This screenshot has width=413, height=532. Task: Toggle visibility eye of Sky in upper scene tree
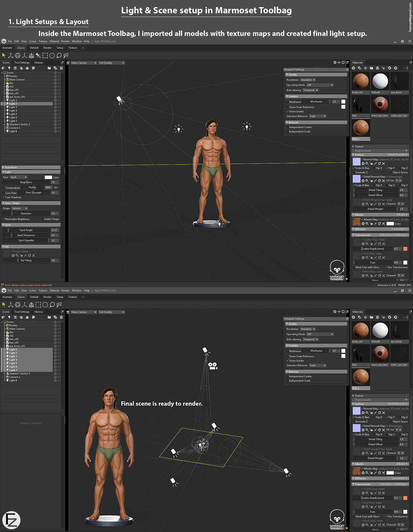click(x=59, y=83)
